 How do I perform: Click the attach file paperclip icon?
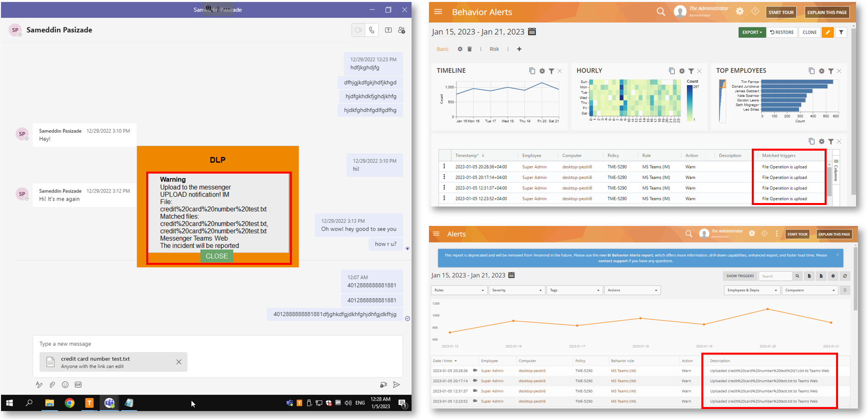(52, 385)
